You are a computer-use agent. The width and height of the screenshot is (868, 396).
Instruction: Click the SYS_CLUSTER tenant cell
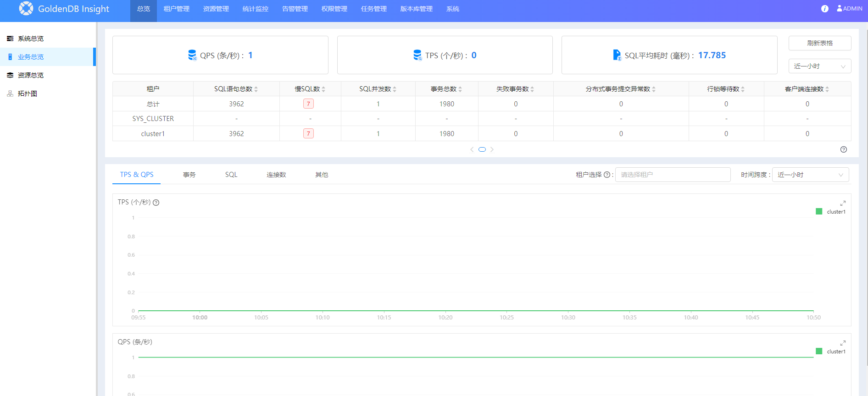pos(153,119)
